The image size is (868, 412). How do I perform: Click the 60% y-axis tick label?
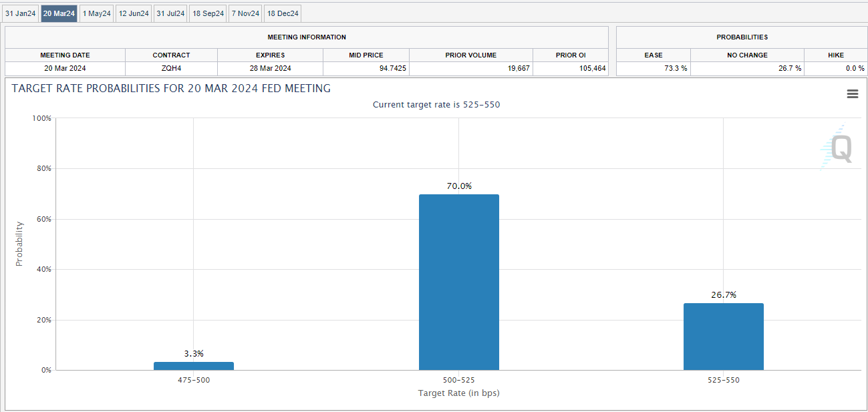click(x=43, y=219)
